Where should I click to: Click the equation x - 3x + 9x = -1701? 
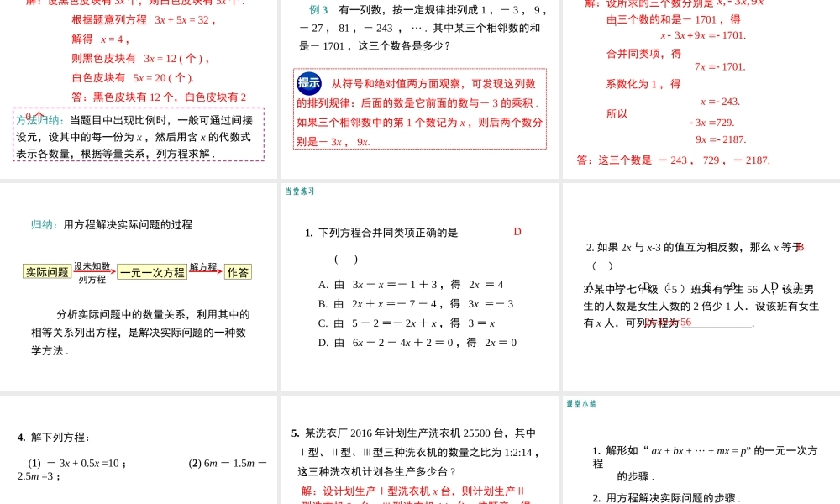(703, 35)
